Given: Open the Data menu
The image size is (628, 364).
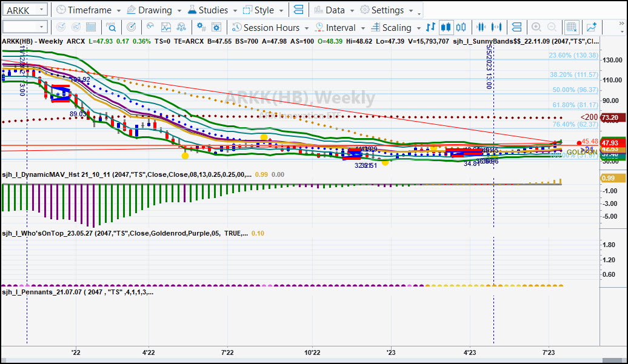Looking at the screenshot, I should [334, 10].
